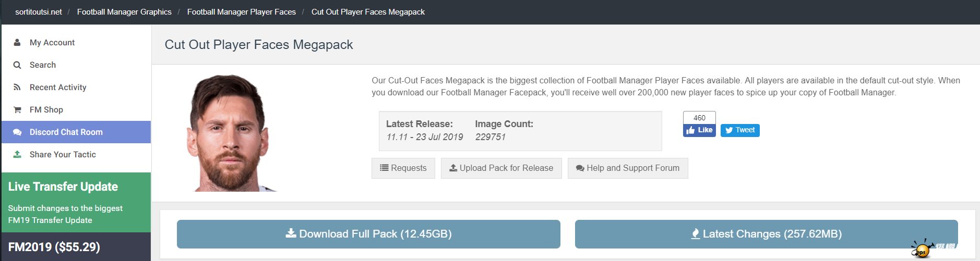Click the Share Your Tactic upload icon
The height and width of the screenshot is (261, 980).
point(17,155)
